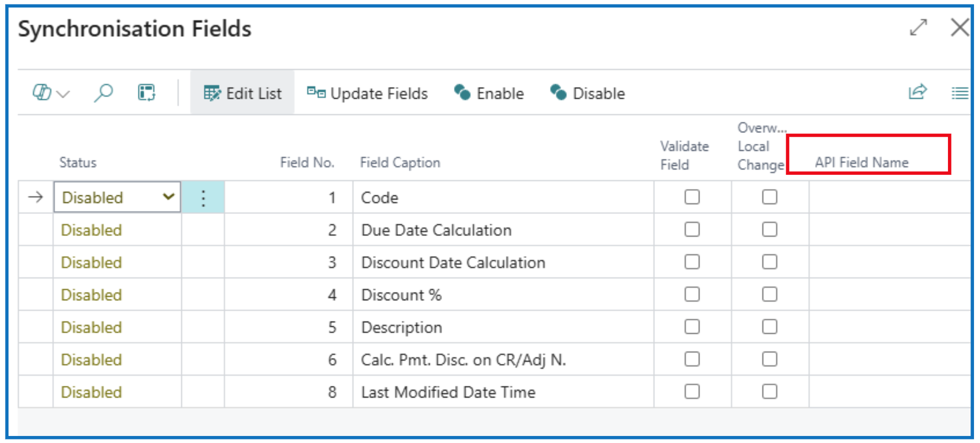Open the list view options icon
The height and width of the screenshot is (443, 980).
pyautogui.click(x=959, y=93)
